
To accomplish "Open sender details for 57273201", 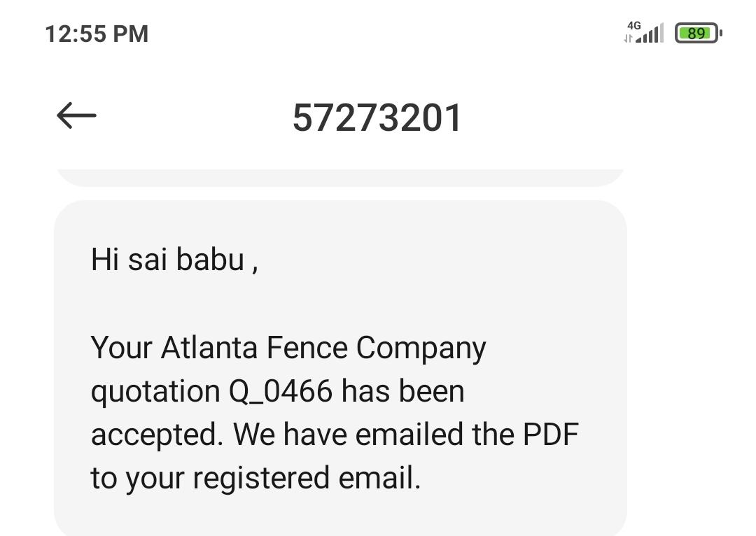I will tap(377, 118).
